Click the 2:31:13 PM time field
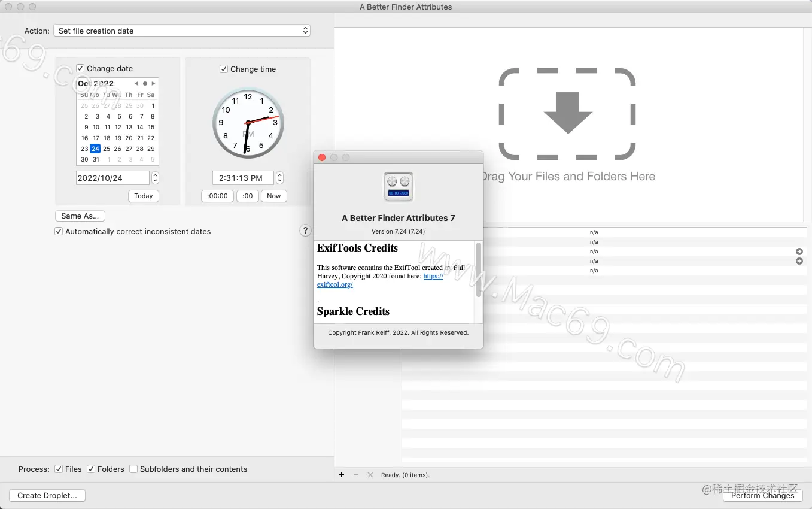This screenshot has height=509, width=812. coord(243,178)
